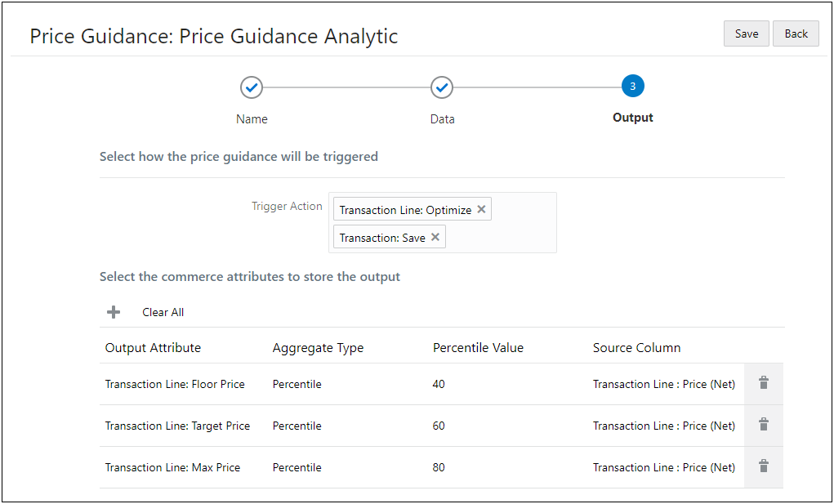Remove Transaction: Save trigger tag
Screen dimensions: 834x504
[x=435, y=237]
